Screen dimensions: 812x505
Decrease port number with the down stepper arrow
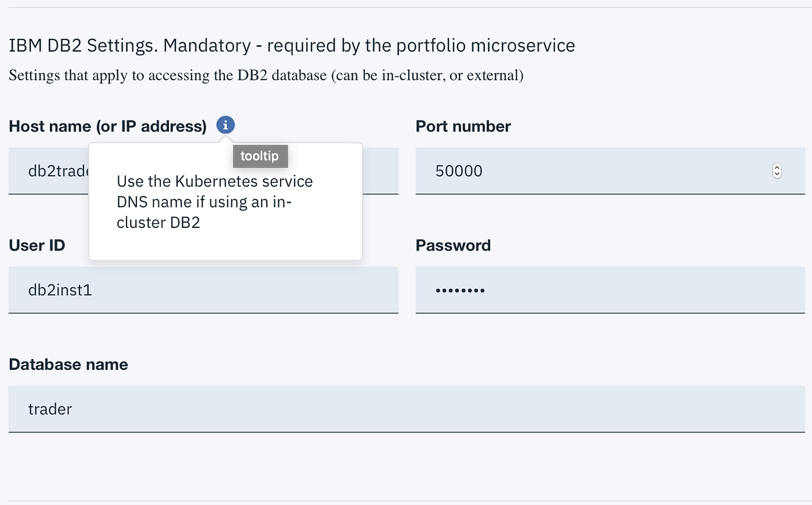[777, 174]
